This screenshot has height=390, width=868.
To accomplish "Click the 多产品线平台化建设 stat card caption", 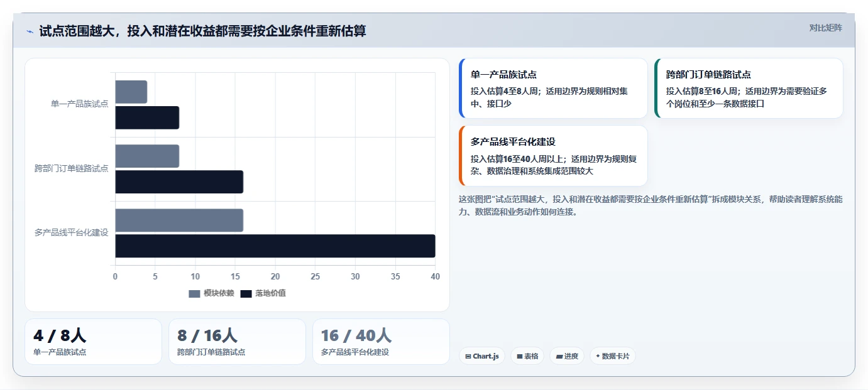I will pos(354,352).
